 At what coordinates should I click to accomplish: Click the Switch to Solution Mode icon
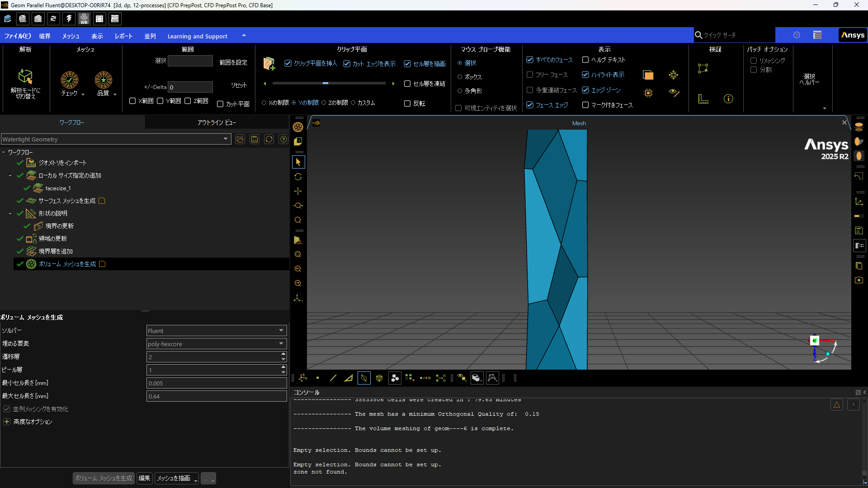[25, 77]
